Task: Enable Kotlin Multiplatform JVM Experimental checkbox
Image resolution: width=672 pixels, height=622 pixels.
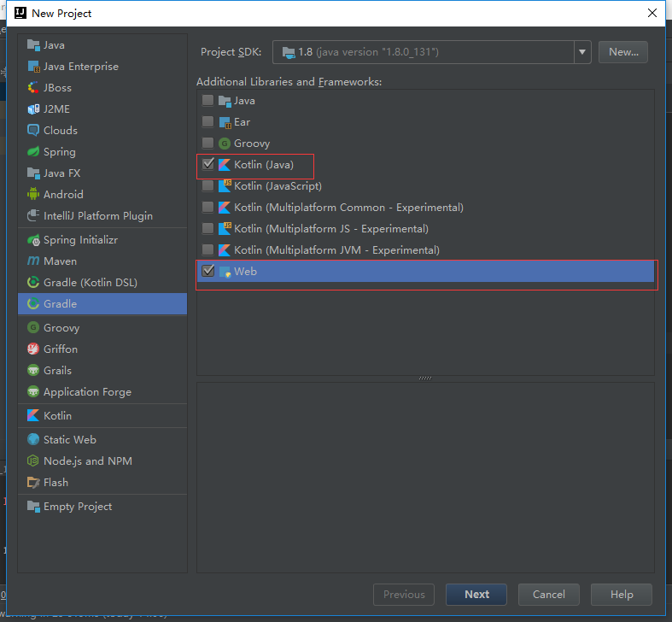Action: [207, 249]
